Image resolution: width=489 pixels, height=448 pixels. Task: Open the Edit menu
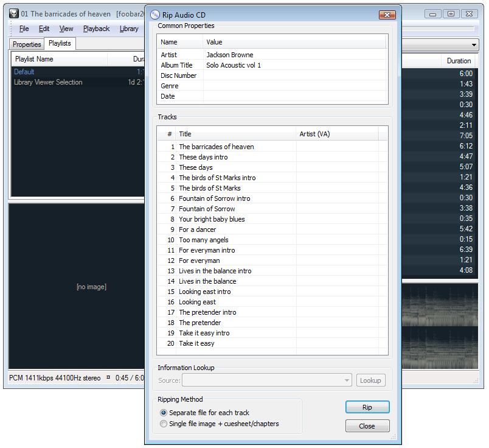click(x=44, y=29)
